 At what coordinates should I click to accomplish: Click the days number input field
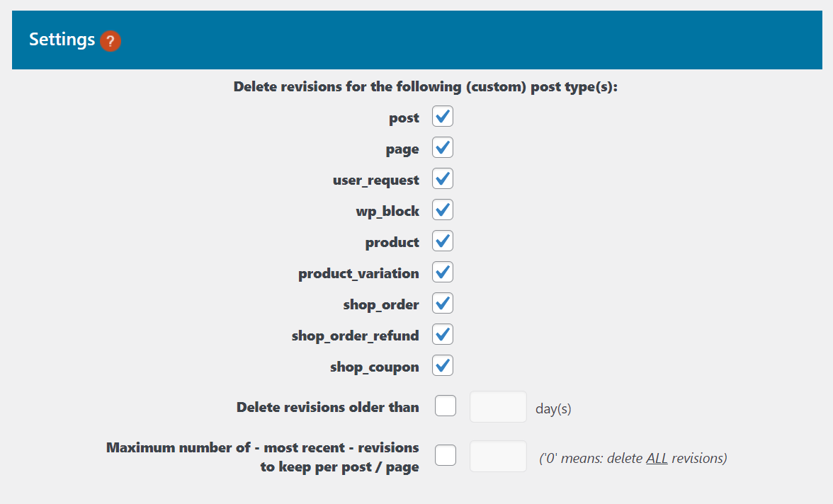pyautogui.click(x=498, y=406)
